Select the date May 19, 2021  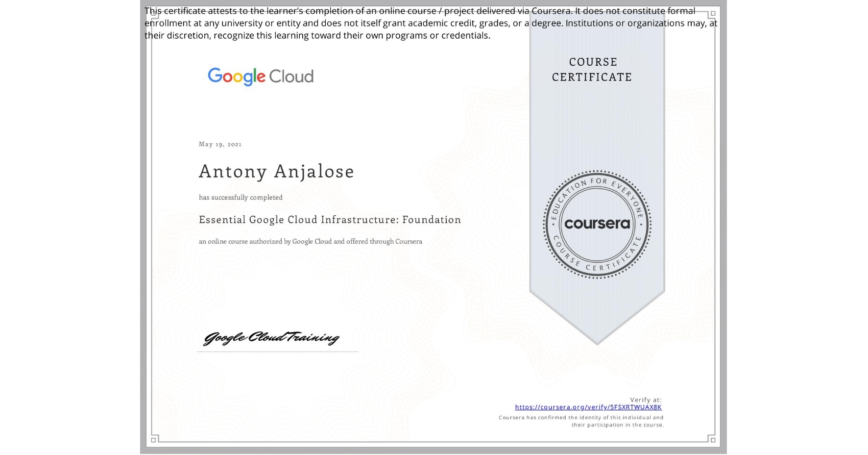coord(220,144)
